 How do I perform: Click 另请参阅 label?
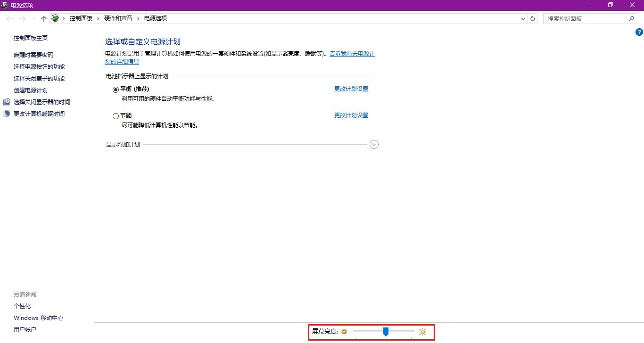(x=25, y=294)
